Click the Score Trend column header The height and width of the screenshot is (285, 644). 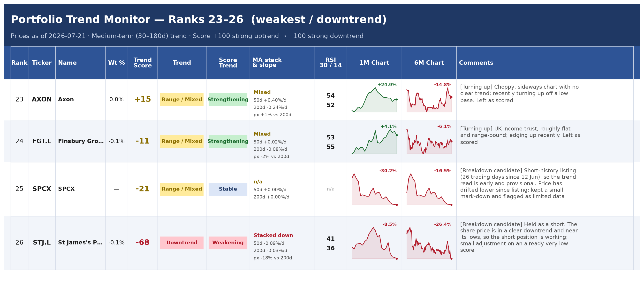tap(228, 63)
